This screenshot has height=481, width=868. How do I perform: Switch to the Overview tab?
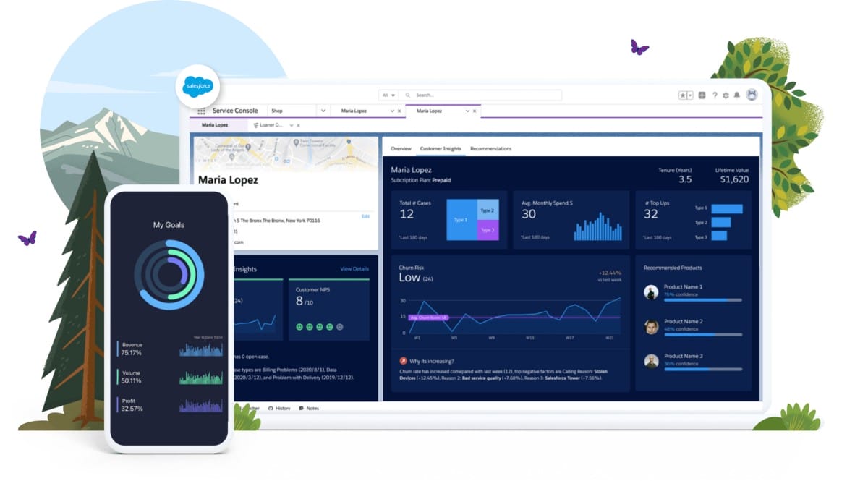pos(401,149)
